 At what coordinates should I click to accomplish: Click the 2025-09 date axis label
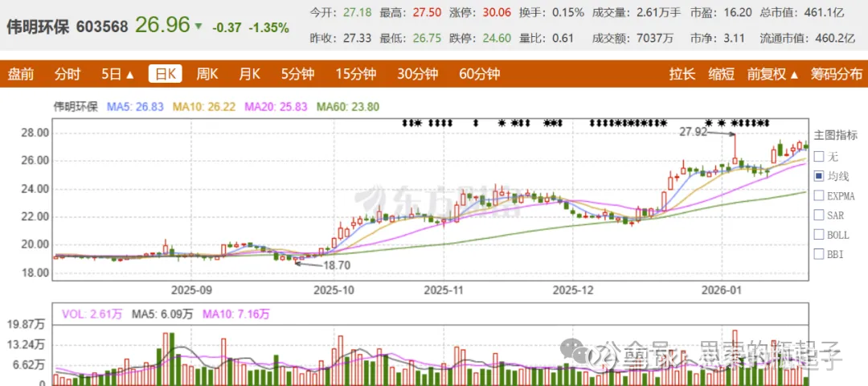(x=191, y=289)
